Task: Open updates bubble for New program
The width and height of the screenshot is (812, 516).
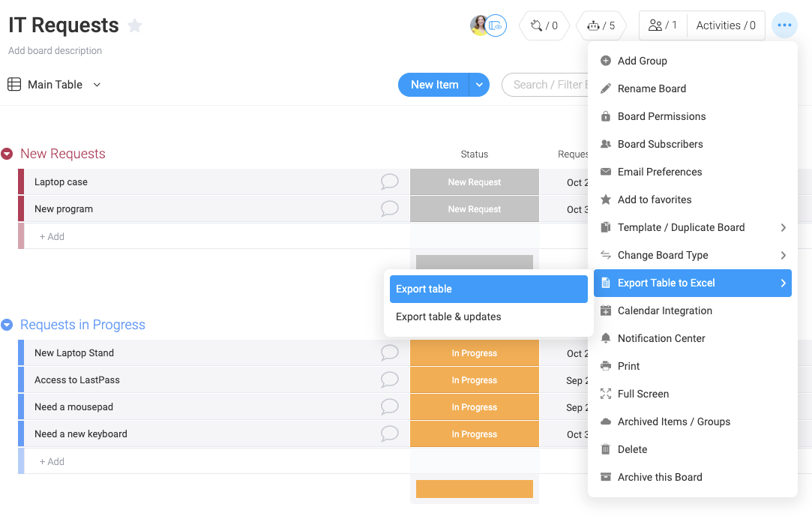Action: (389, 208)
